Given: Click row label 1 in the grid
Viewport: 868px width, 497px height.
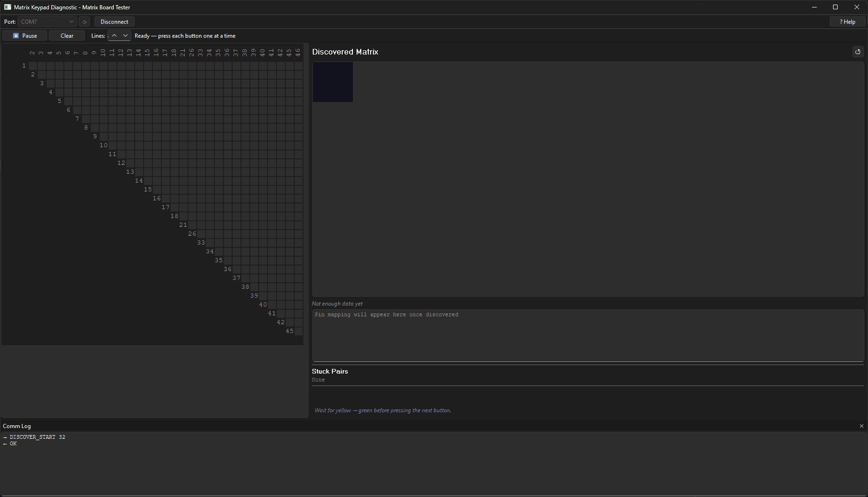Looking at the screenshot, I should [x=24, y=66].
